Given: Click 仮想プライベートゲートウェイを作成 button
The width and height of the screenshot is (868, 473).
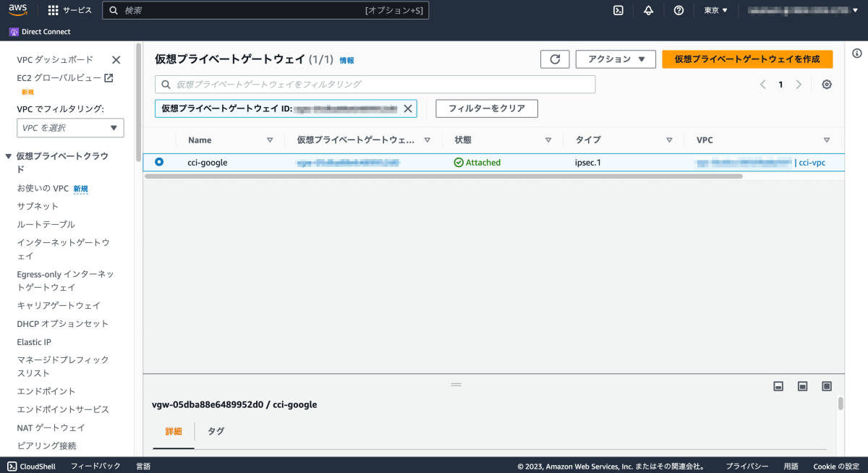Looking at the screenshot, I should point(747,59).
